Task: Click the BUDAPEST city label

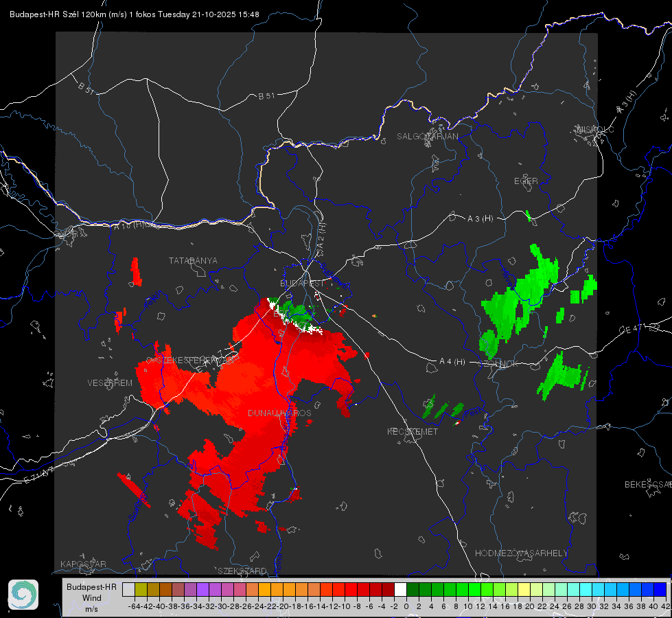Action: tap(303, 283)
